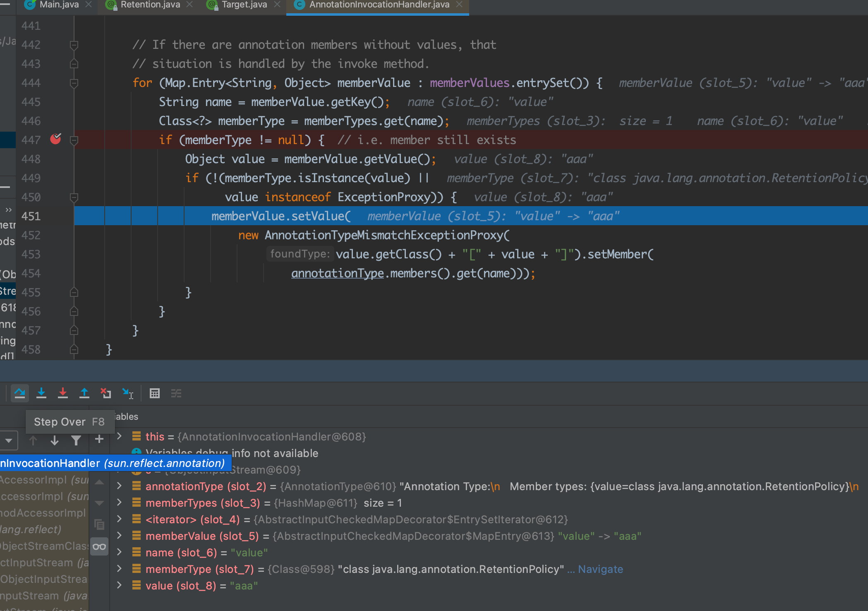Switch to the Main.java tab
868x611 pixels.
59,5
